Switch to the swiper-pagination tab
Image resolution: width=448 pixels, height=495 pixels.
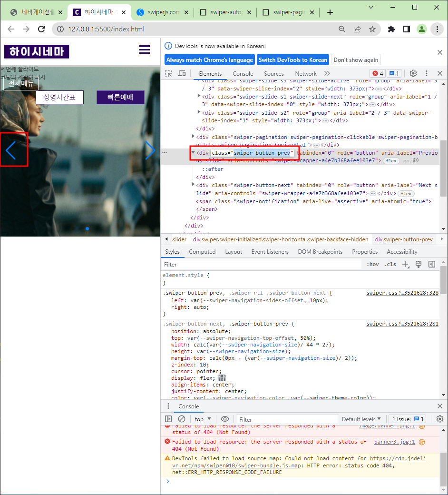[x=289, y=12]
